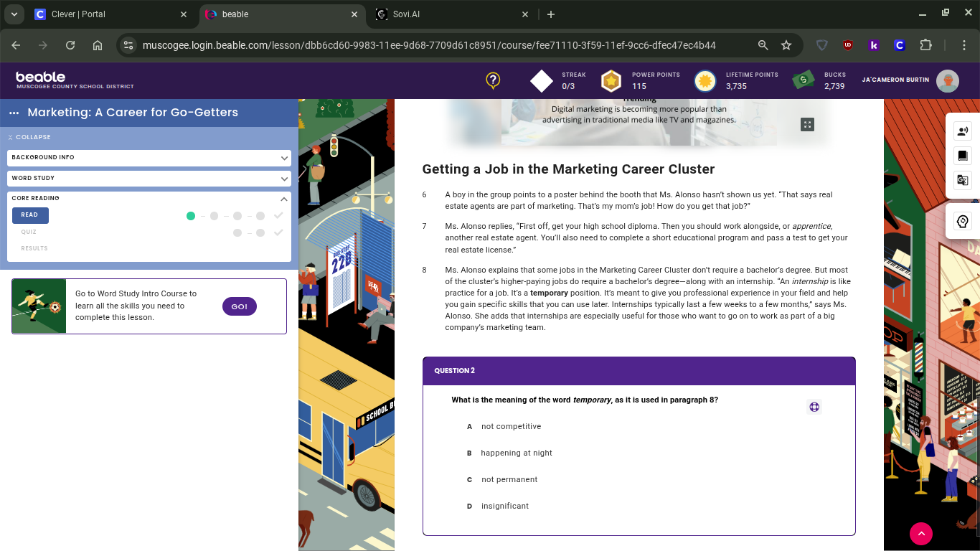Select the thinking-head comprehension tool
980x551 pixels.
962,221
